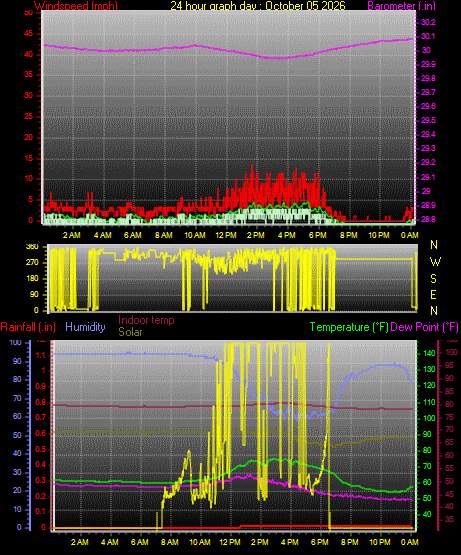Click 80 on the green temperature axis
The height and width of the screenshot is (555, 461).
pos(427,450)
